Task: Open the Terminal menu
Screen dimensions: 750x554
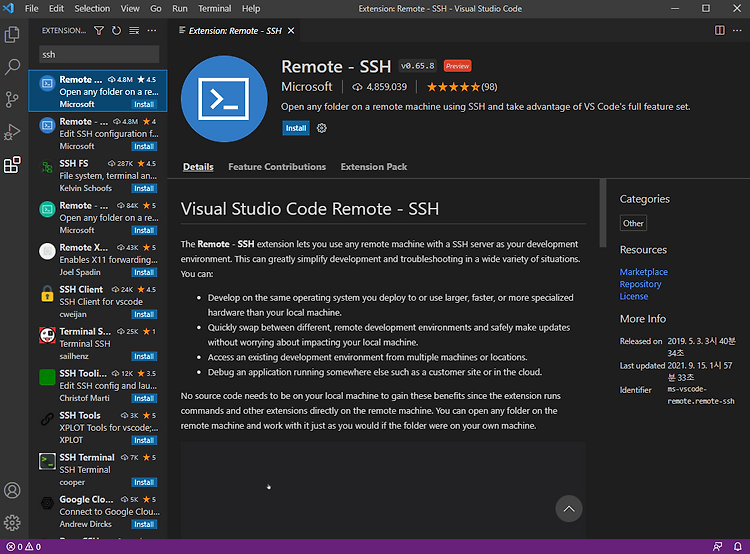Action: point(214,9)
